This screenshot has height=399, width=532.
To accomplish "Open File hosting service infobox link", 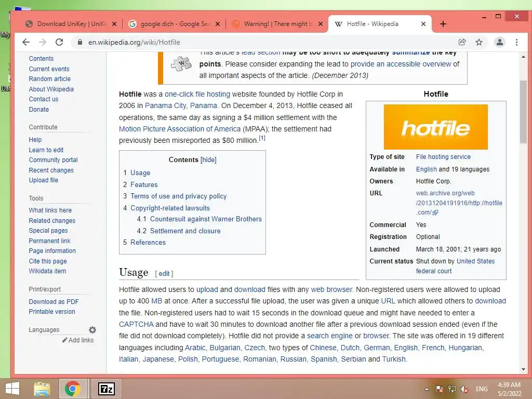I will (x=443, y=157).
